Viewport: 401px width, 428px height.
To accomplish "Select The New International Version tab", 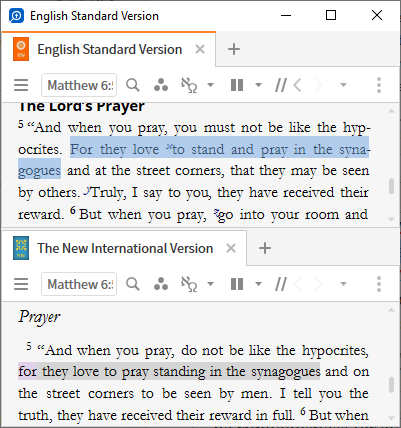I will pos(125,248).
